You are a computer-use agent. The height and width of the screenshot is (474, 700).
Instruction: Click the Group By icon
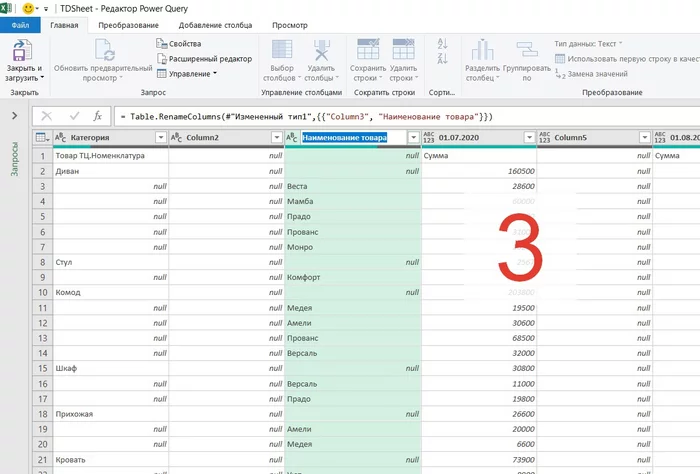tap(527, 50)
